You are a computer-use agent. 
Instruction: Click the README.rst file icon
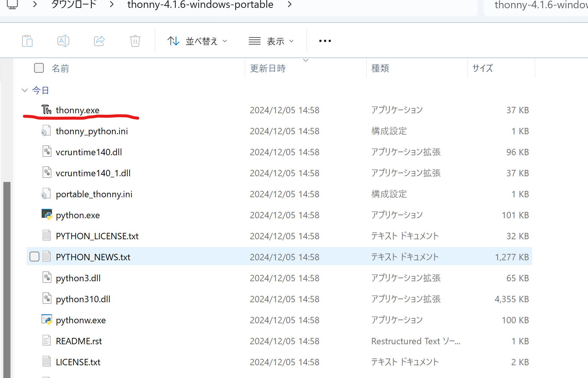tap(46, 341)
